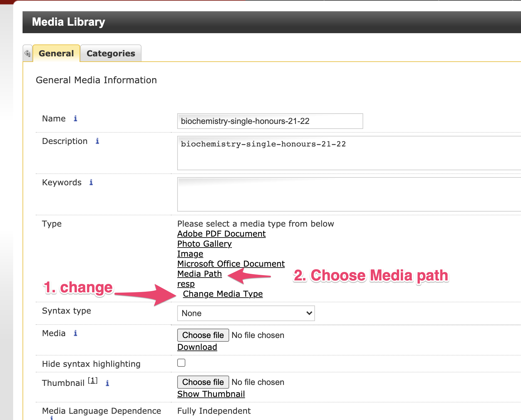Click the Thumbnail info icon
The image size is (521, 420).
[107, 383]
